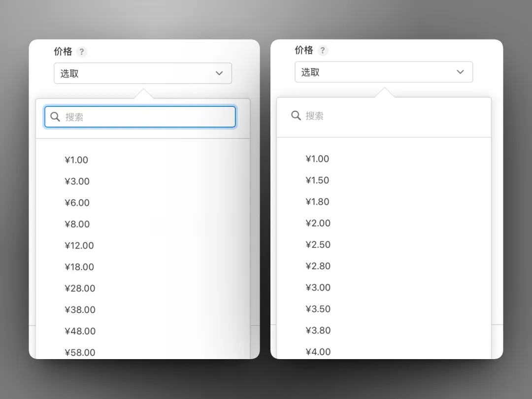
Task: Click the help icon beside 价格 in left panel
Action: click(x=81, y=52)
